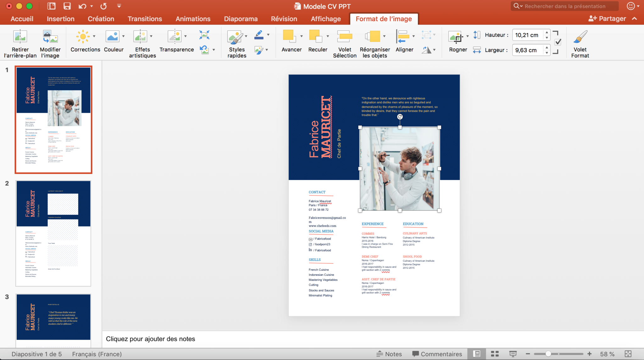Toggle lock aspect ratio checkbox
The height and width of the screenshot is (360, 644).
click(x=558, y=42)
